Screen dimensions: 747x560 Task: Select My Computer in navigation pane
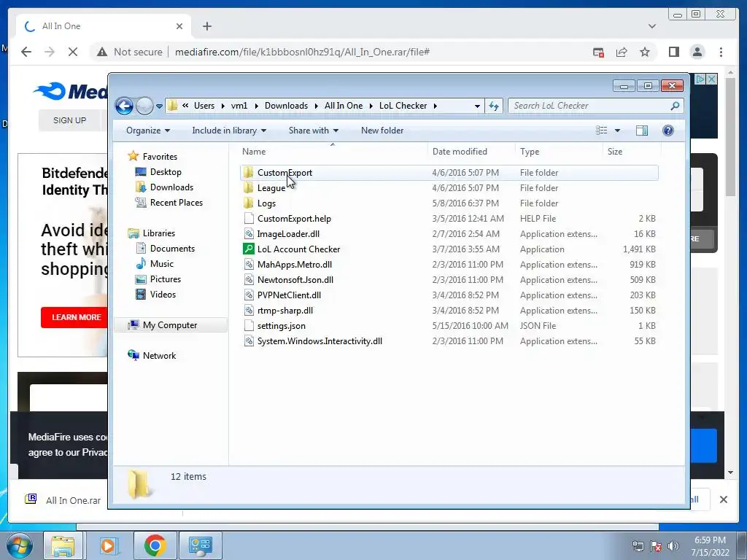coord(169,324)
